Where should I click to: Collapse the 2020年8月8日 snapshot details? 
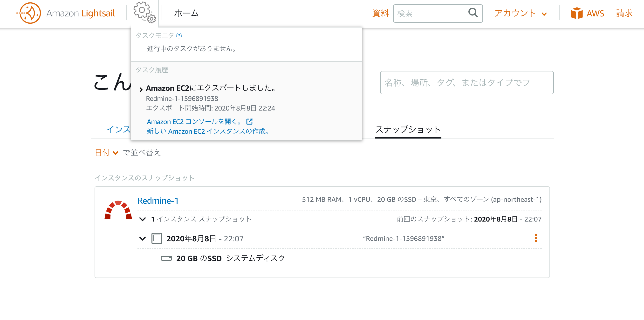pos(143,238)
